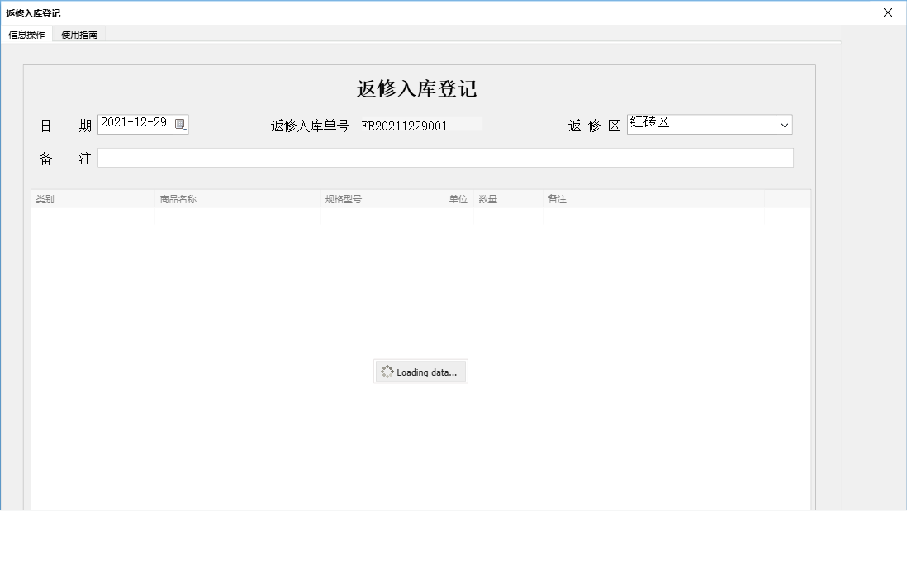Click the Loading data... indicator
The height and width of the screenshot is (588, 907).
420,372
